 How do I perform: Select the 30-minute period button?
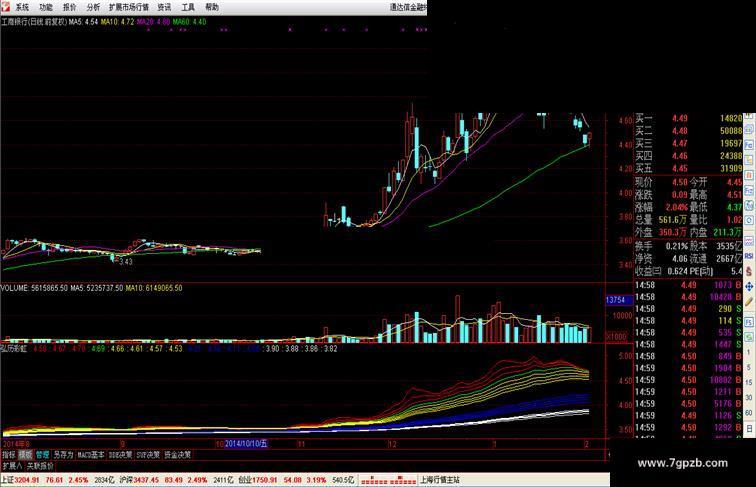point(749,397)
